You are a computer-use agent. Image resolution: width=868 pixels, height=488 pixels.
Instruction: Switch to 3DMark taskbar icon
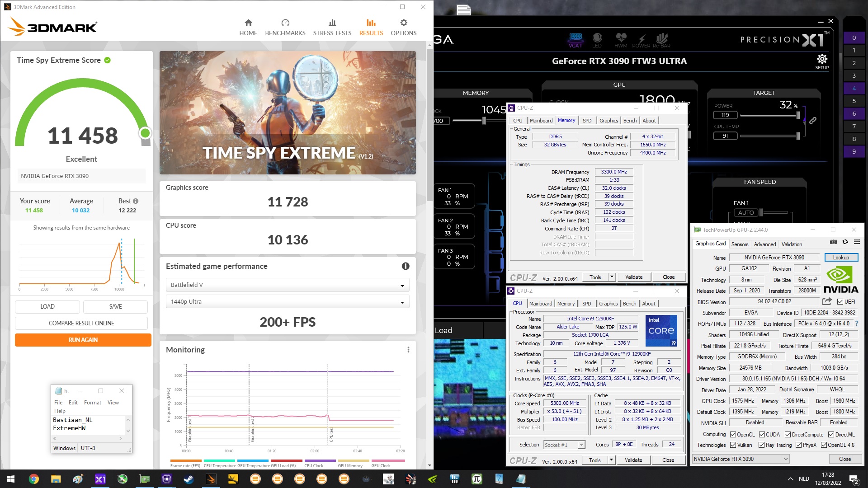click(211, 479)
